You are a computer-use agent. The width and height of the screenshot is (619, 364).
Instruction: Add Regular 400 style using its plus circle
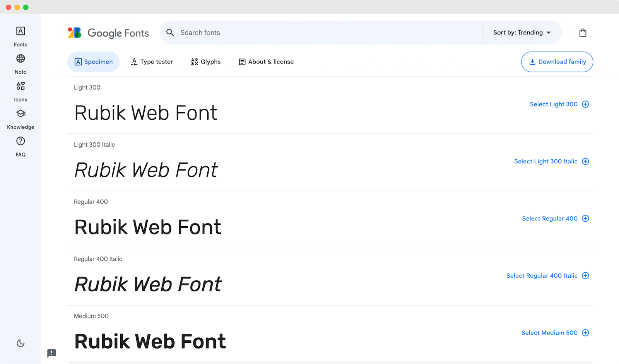[x=586, y=218]
